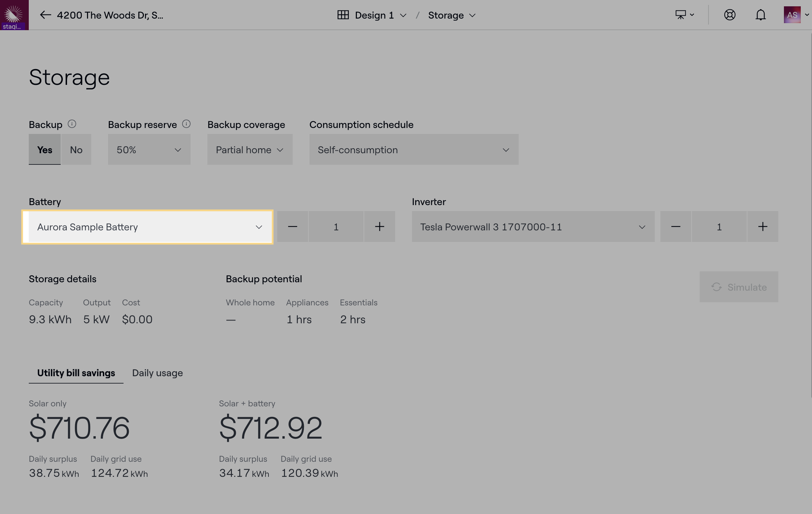
Task: Increase battery quantity with plus button
Action: tap(379, 227)
